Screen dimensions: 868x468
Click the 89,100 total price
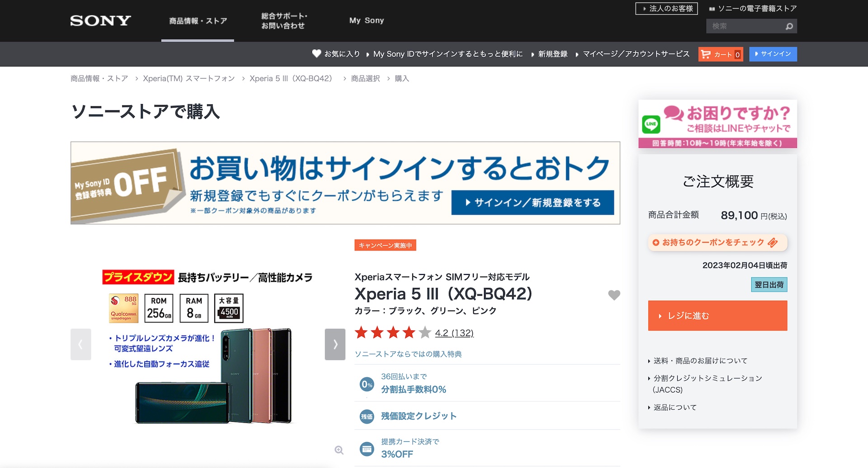coord(739,215)
